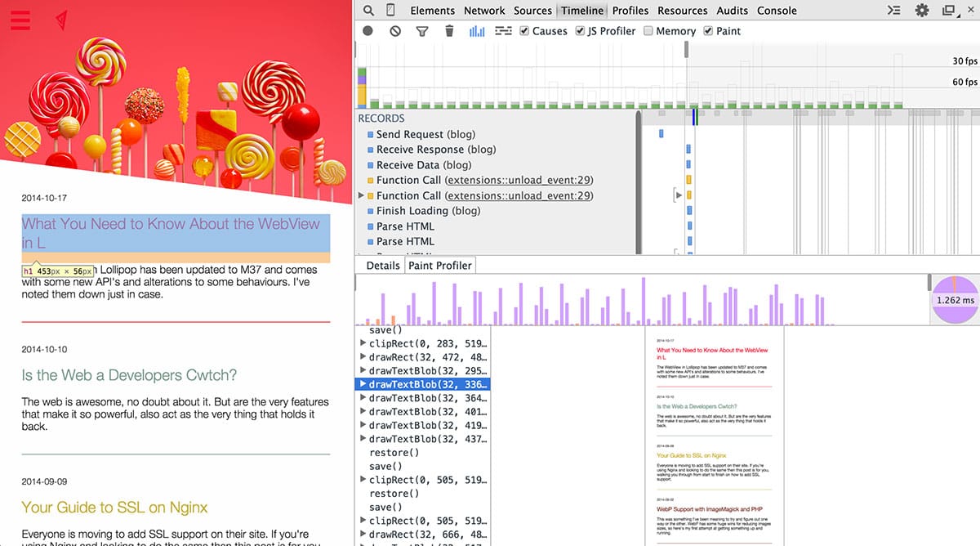Image resolution: width=980 pixels, height=546 pixels.
Task: Open the console drawer icon
Action: 893,10
